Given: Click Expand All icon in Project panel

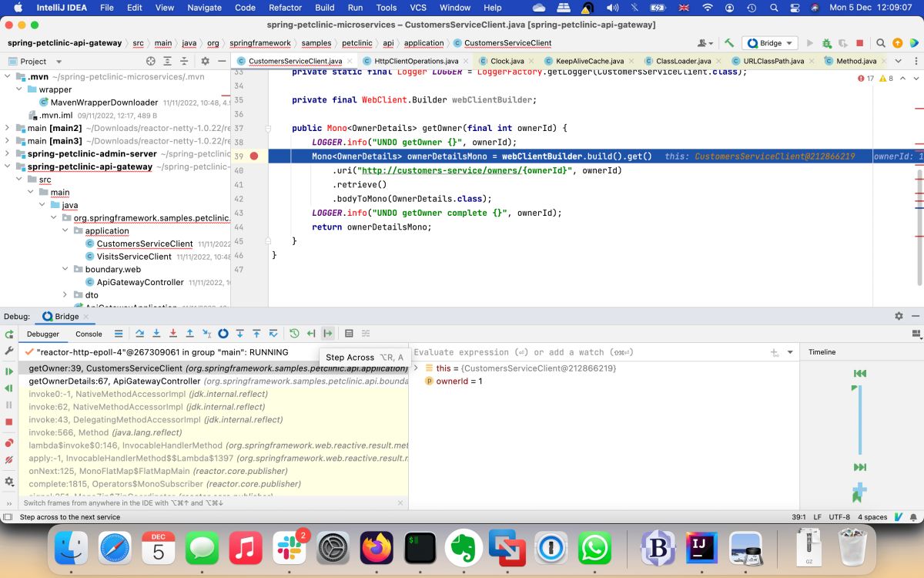Looking at the screenshot, I should 168,61.
